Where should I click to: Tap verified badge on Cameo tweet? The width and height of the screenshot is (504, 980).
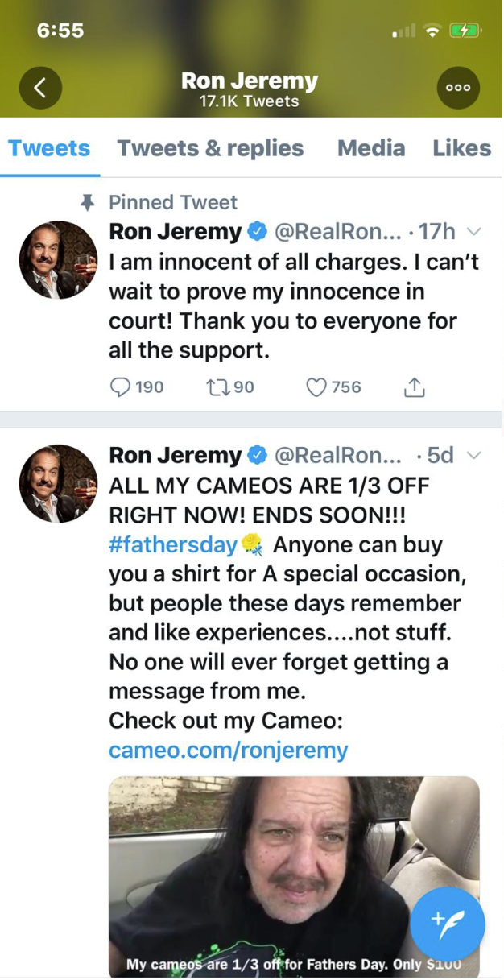258,455
